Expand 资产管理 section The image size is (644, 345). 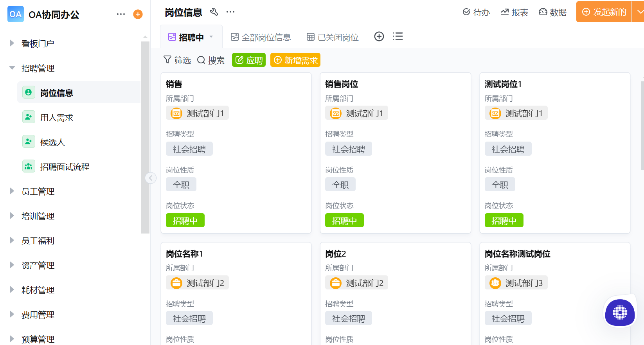[x=12, y=265]
